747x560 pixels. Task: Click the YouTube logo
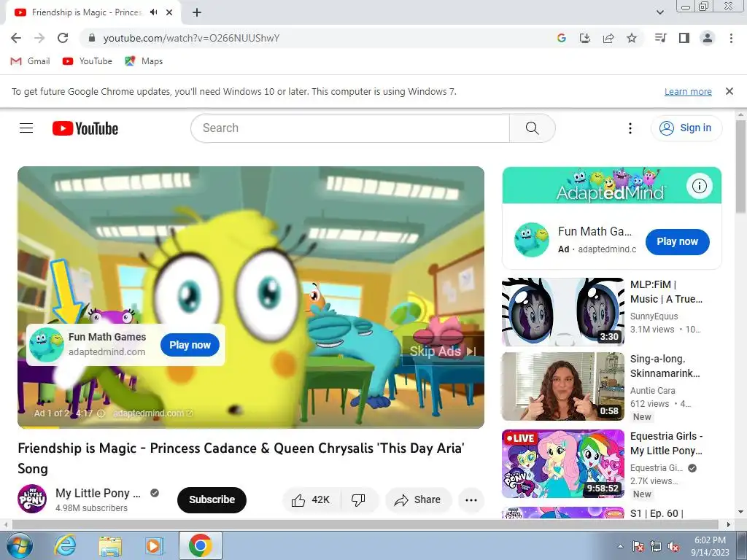click(x=85, y=128)
